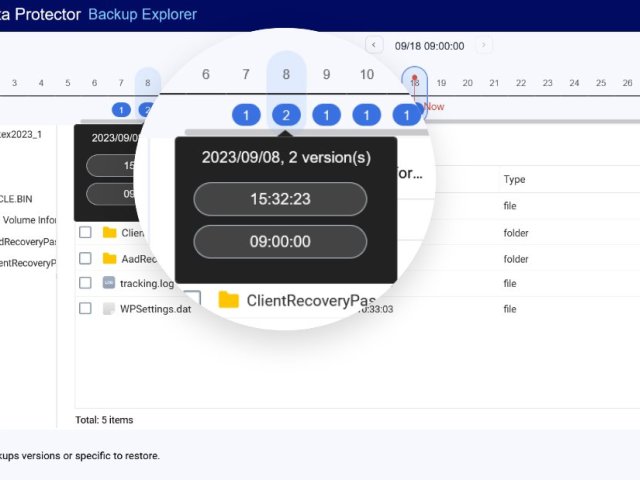Select magnified day 10 on the timeline
This screenshot has height=480, width=640.
(367, 74)
